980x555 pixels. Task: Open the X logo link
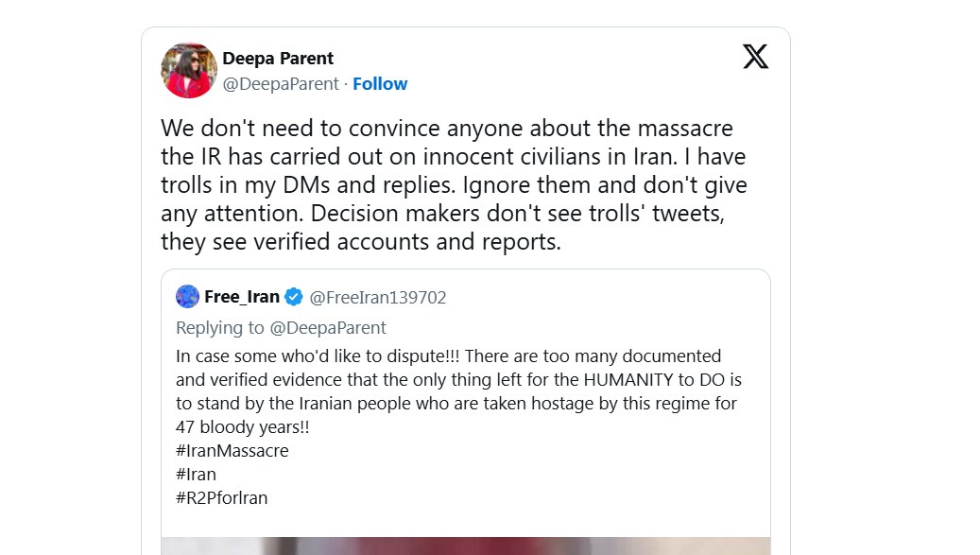[755, 57]
